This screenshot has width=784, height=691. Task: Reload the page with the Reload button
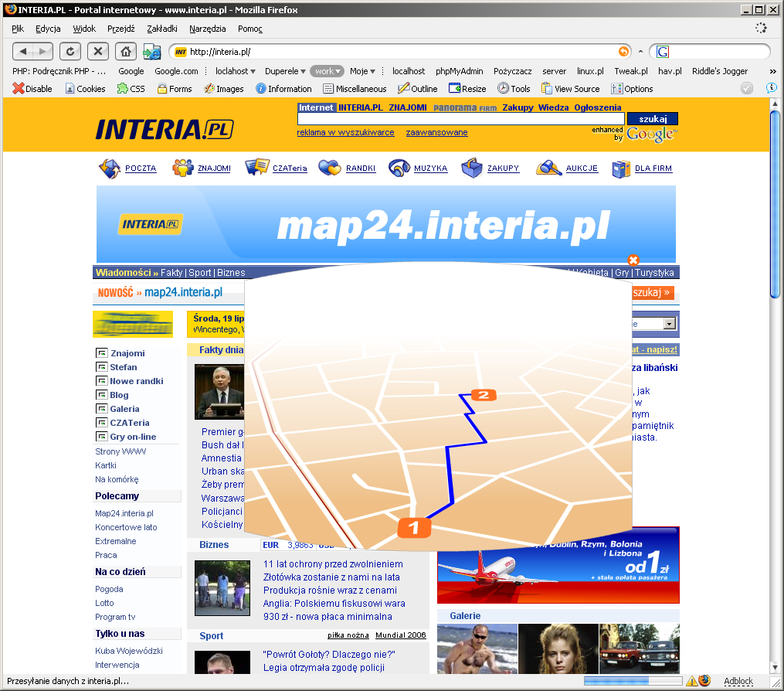pyautogui.click(x=70, y=51)
